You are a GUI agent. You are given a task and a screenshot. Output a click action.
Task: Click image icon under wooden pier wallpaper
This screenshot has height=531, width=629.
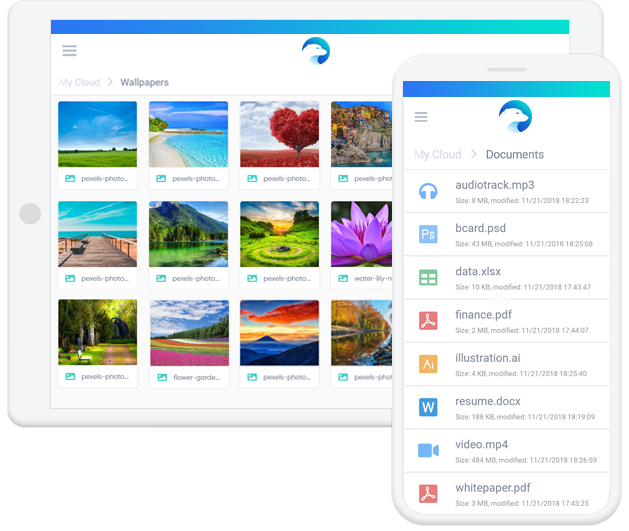[70, 278]
